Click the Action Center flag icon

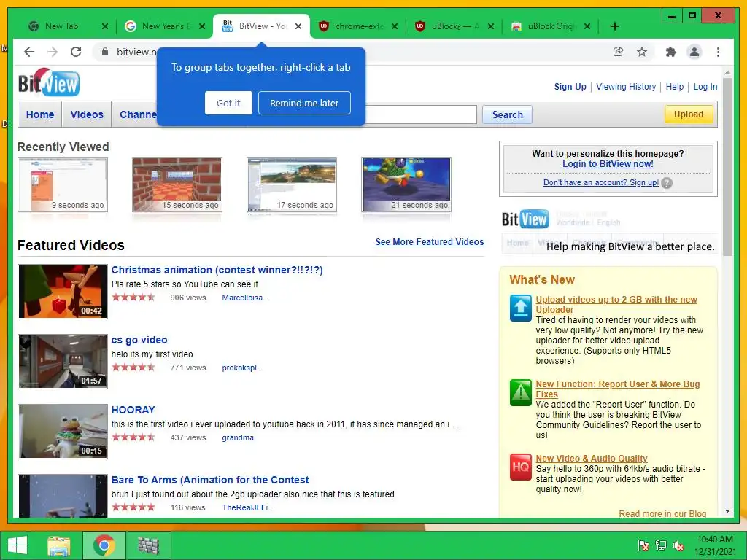click(643, 545)
